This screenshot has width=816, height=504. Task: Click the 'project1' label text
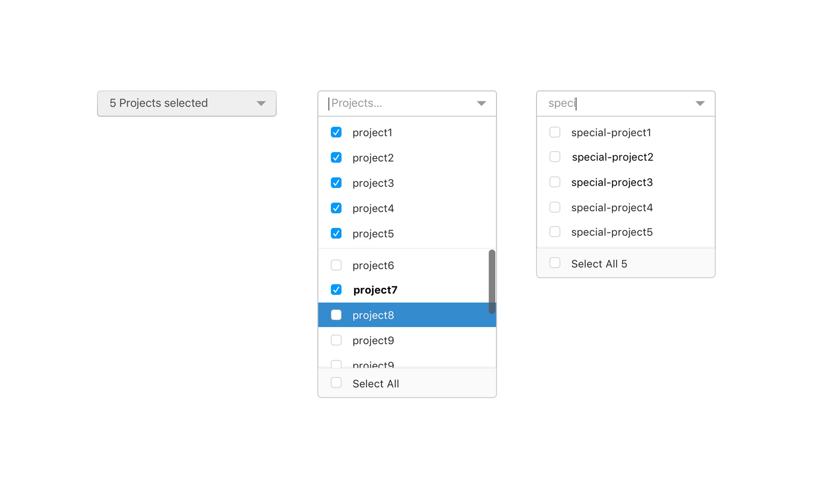(x=372, y=133)
